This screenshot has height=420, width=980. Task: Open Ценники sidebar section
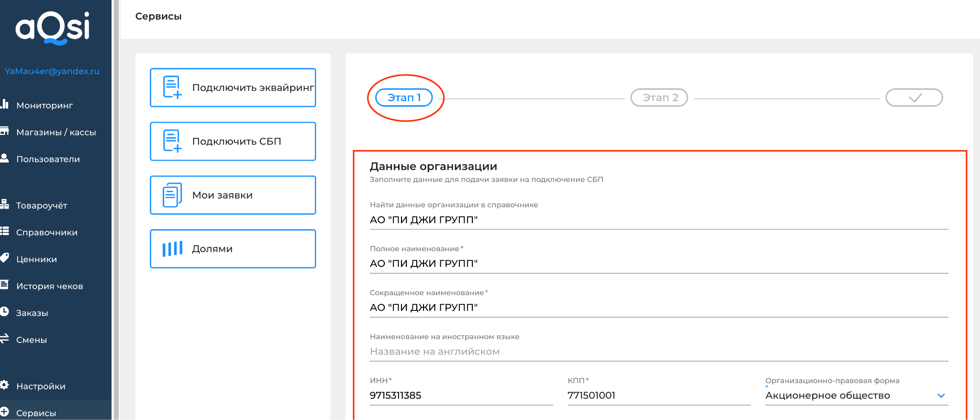pyautogui.click(x=36, y=259)
